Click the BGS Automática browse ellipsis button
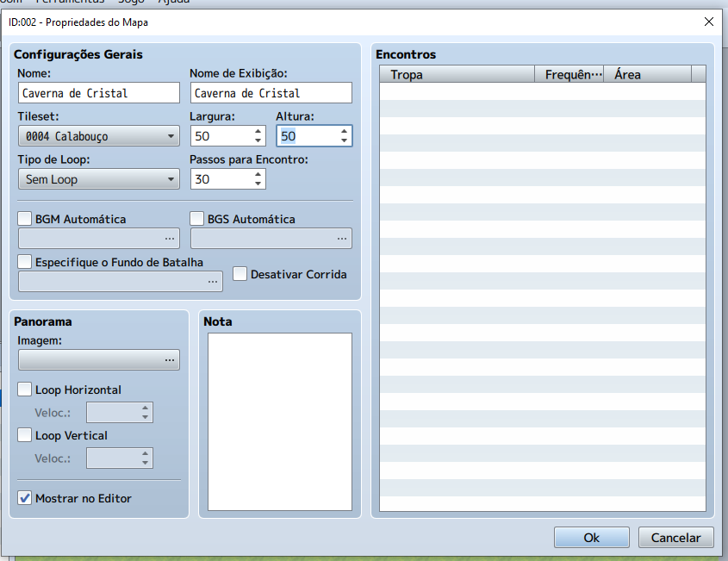The width and height of the screenshot is (728, 561). click(x=341, y=238)
